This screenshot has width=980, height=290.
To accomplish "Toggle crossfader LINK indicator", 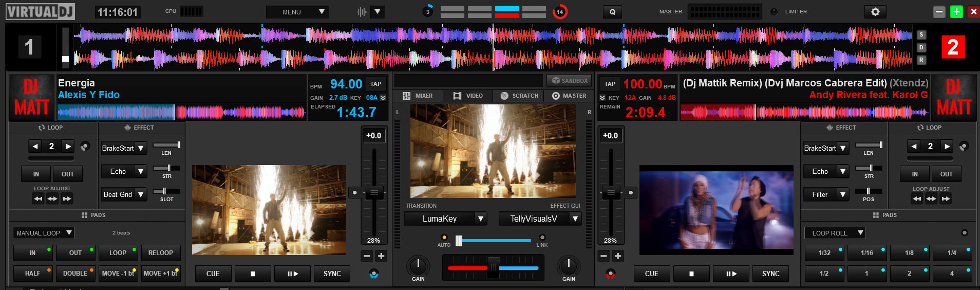I will point(542,238).
